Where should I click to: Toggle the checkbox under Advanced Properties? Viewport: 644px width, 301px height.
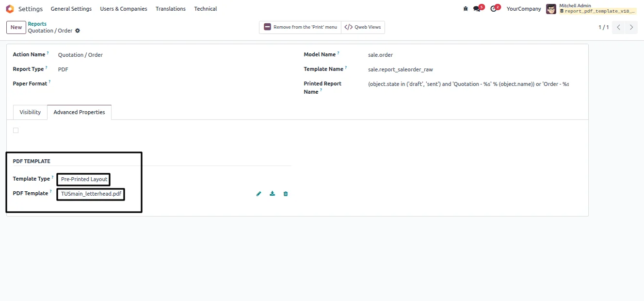pyautogui.click(x=16, y=130)
